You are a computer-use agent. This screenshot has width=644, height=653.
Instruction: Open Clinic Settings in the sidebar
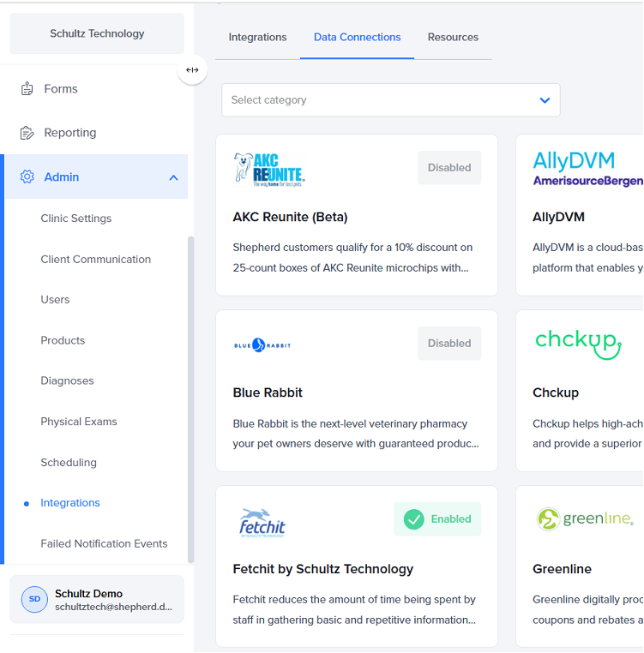pos(76,219)
